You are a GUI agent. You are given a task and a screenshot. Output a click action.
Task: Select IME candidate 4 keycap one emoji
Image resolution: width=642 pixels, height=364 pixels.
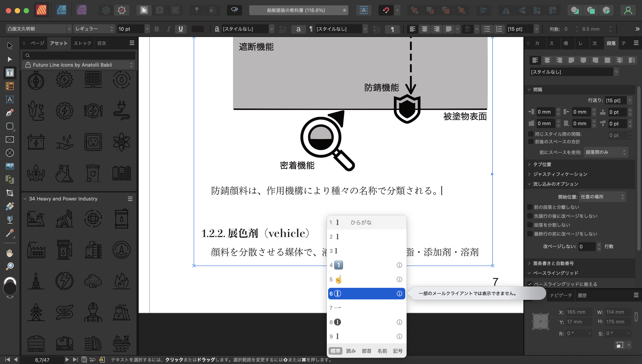pyautogui.click(x=367, y=265)
